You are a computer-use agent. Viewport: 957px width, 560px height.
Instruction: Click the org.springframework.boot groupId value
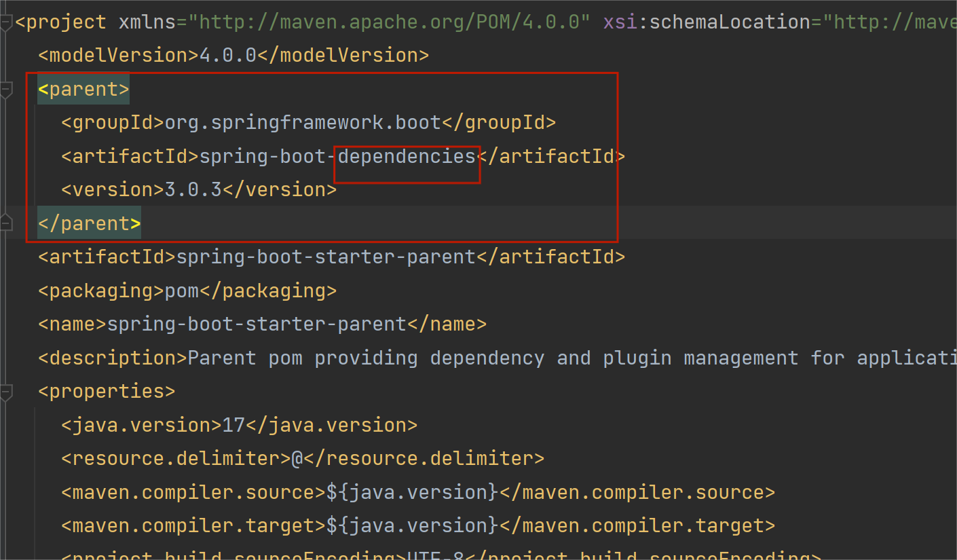pos(303,123)
